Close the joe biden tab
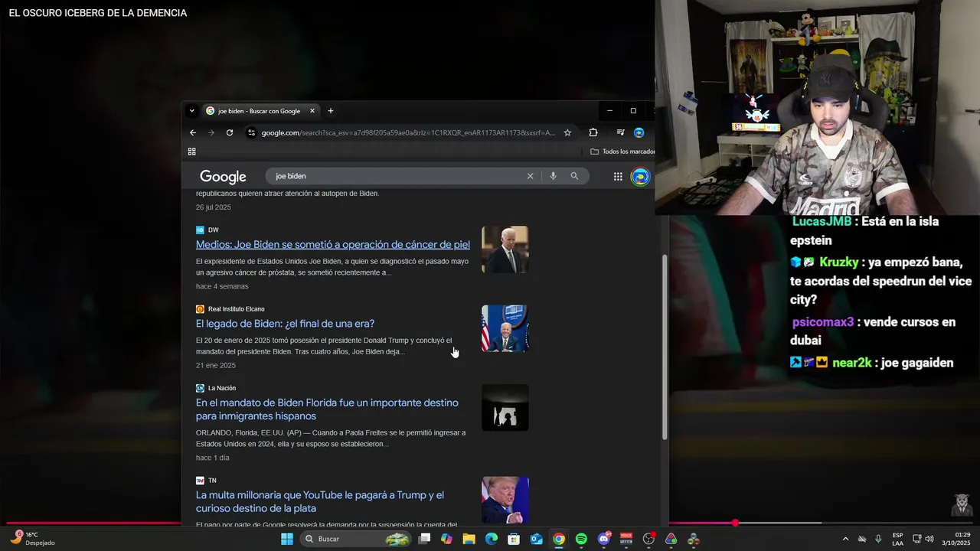 (312, 111)
